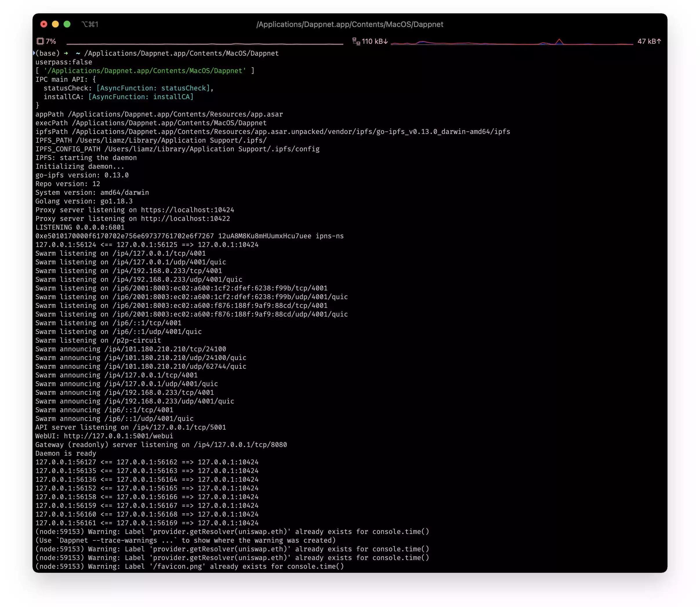Click the green zoom window button
The height and width of the screenshot is (607, 700).
click(67, 24)
